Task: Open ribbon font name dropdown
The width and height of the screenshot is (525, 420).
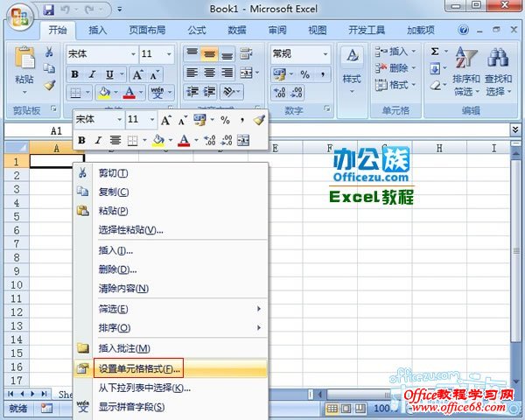Action: click(x=133, y=54)
